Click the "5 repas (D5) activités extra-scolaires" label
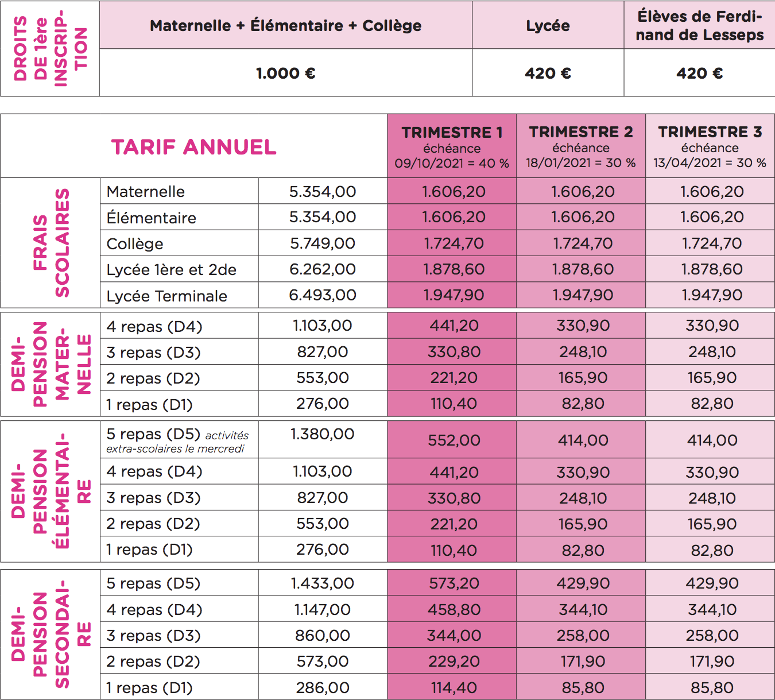The image size is (775, 700). (x=177, y=440)
